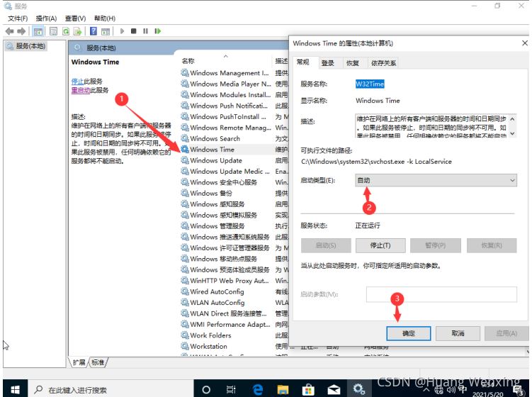Open Microsoft Store from taskbar
The height and width of the screenshot is (397, 532).
[308, 389]
